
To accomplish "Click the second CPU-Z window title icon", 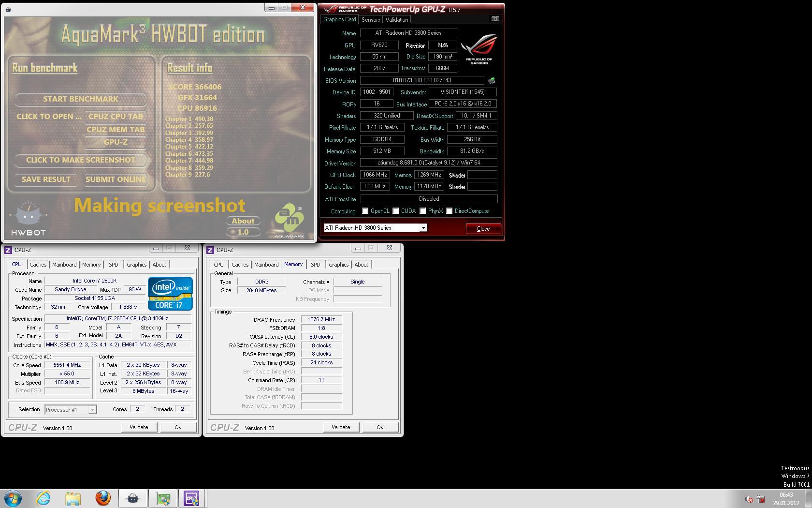I will 210,250.
